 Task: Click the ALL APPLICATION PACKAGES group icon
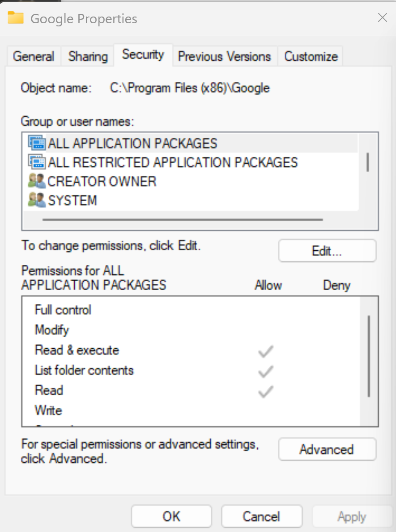[36, 143]
